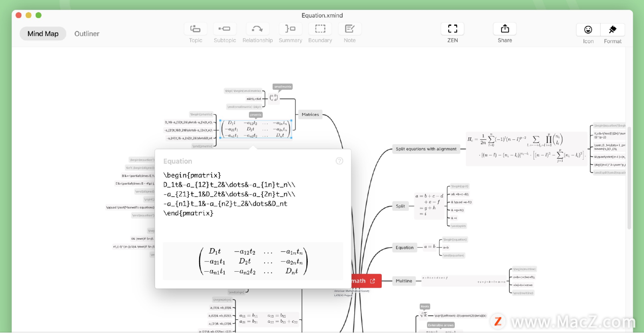The height and width of the screenshot is (333, 644).
Task: Click the vertical scrollbar on canvas
Action: coord(629,178)
